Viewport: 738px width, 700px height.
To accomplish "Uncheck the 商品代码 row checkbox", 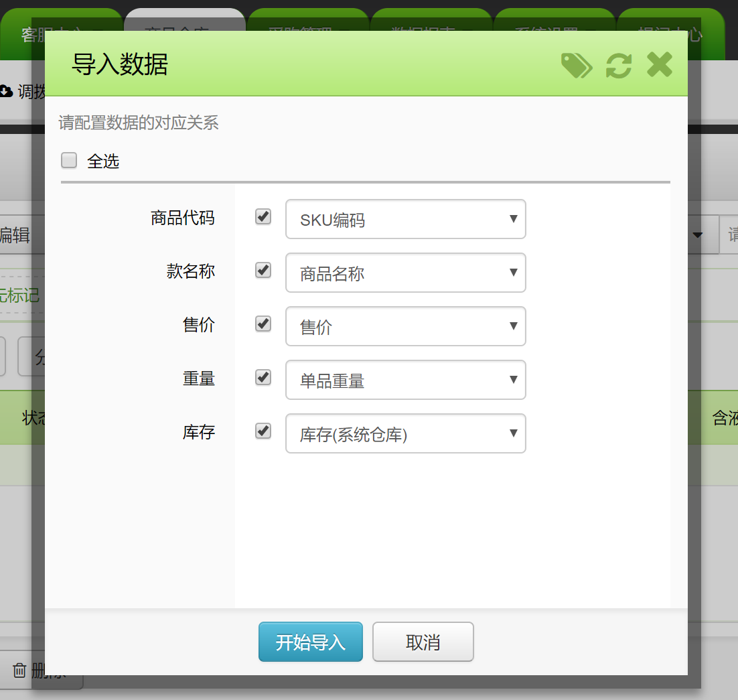I will click(x=263, y=216).
